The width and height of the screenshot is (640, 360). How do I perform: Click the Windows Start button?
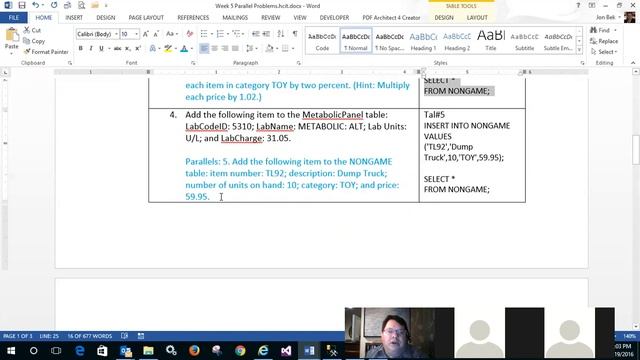(x=11, y=351)
